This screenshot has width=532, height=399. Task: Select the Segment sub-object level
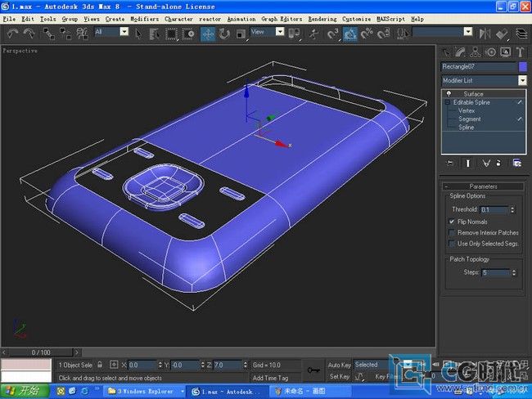pos(470,119)
